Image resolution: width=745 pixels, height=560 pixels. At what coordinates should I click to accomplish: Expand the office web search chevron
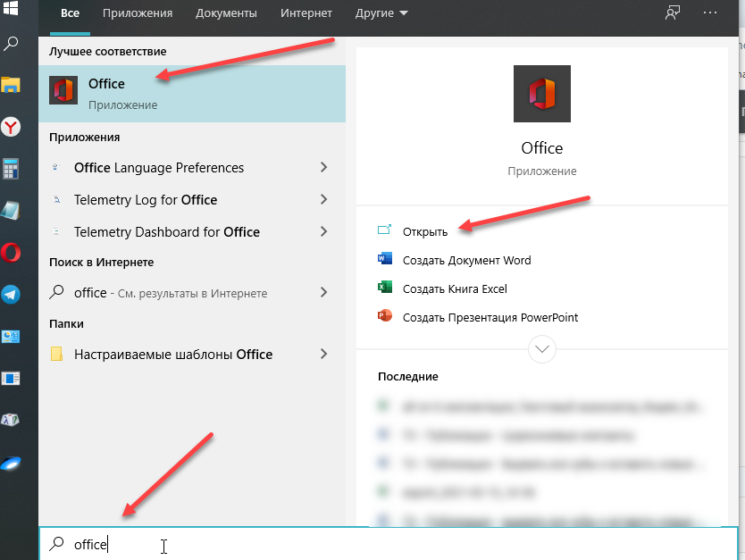(323, 292)
